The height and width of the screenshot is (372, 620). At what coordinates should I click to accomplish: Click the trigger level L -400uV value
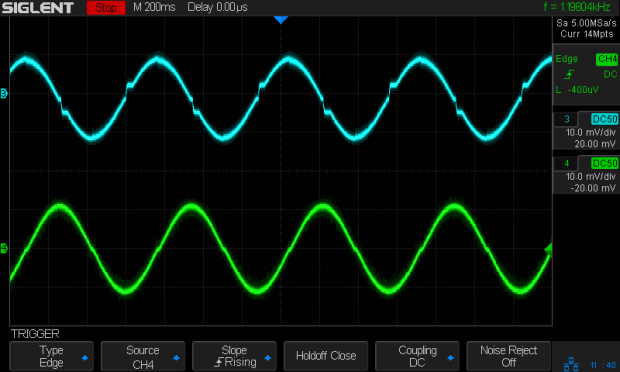(x=577, y=90)
